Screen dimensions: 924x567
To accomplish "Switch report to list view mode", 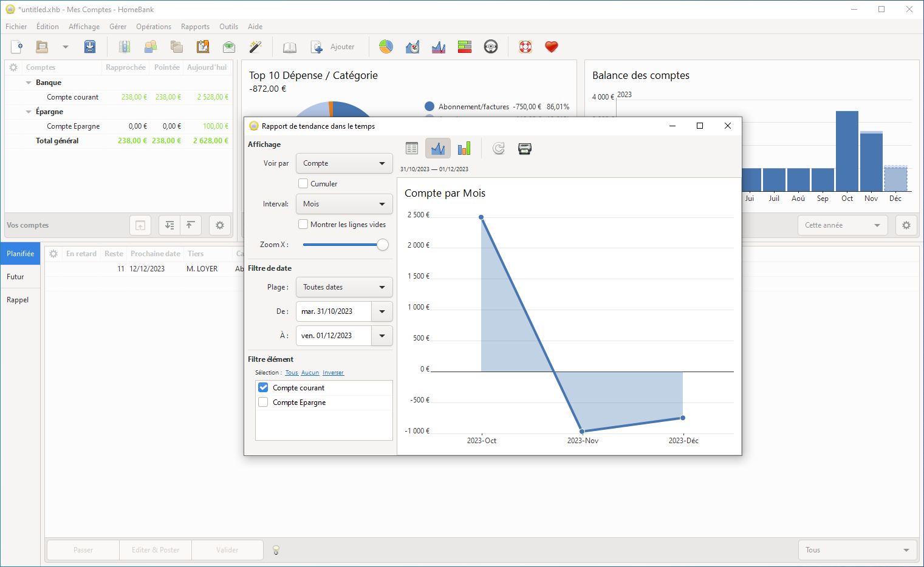I will click(x=412, y=149).
